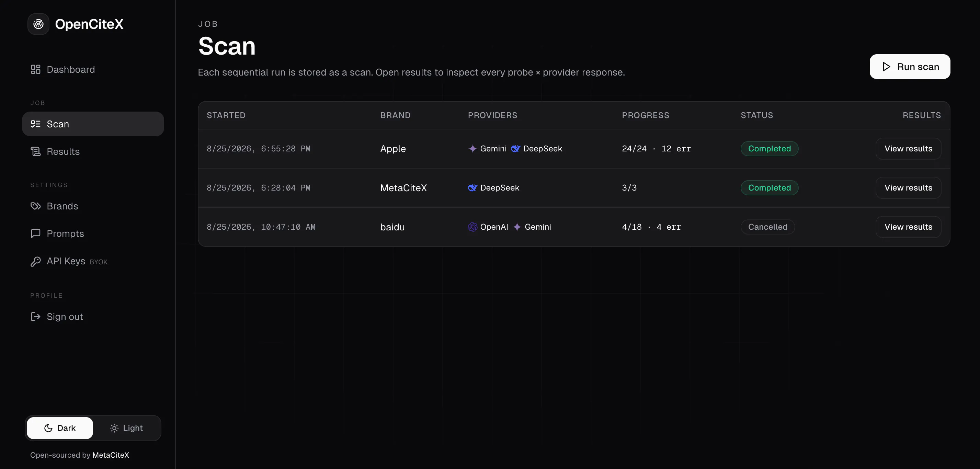Click the Sign out arrow icon

35,317
